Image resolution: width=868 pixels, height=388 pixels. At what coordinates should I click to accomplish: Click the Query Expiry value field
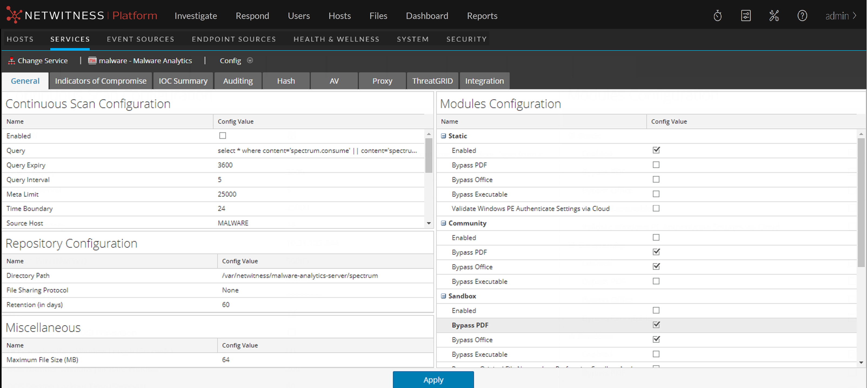coord(225,165)
